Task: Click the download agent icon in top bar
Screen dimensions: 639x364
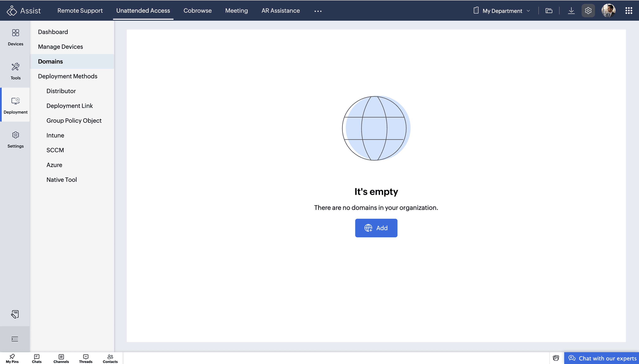Action: point(571,10)
